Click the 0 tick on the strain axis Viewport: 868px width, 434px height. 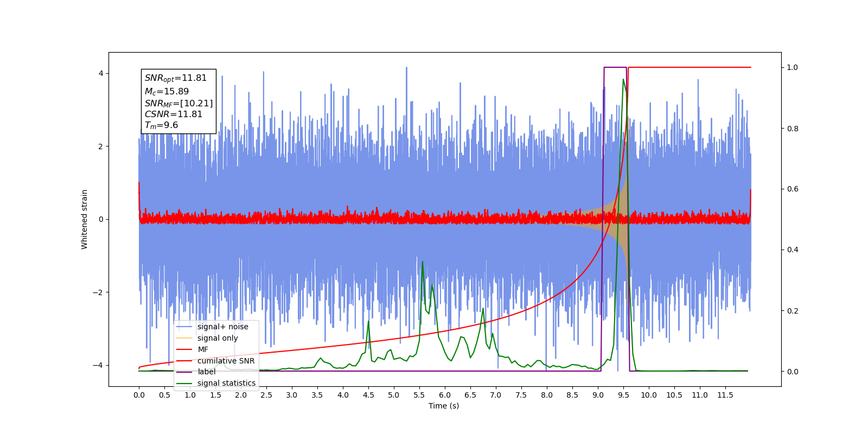[x=100, y=219]
